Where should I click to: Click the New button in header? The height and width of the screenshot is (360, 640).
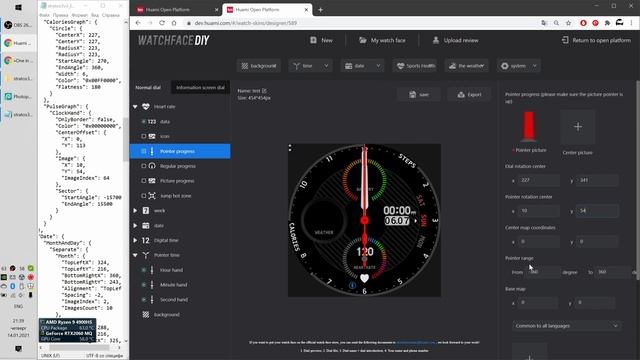321,40
